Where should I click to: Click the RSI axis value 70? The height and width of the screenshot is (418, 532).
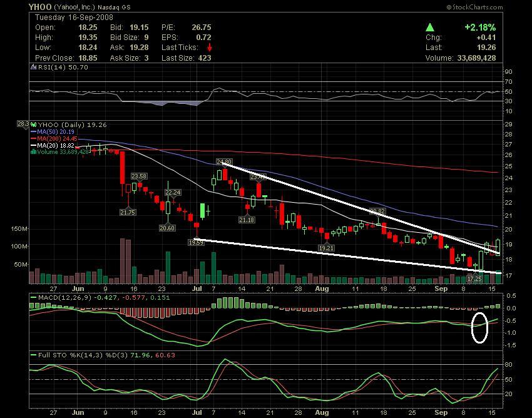[508, 82]
